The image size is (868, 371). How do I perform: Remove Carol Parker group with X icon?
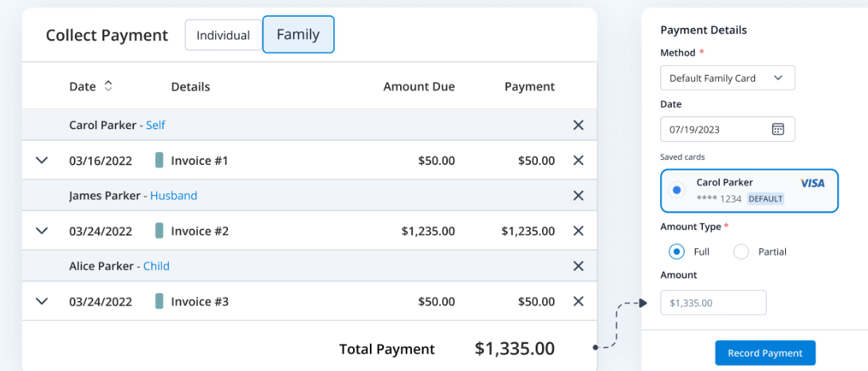point(579,125)
